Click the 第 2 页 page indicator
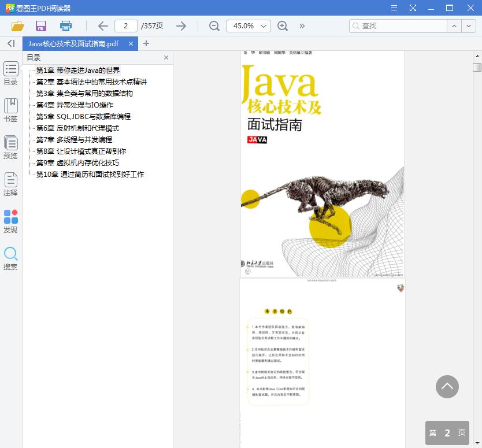 [447, 433]
